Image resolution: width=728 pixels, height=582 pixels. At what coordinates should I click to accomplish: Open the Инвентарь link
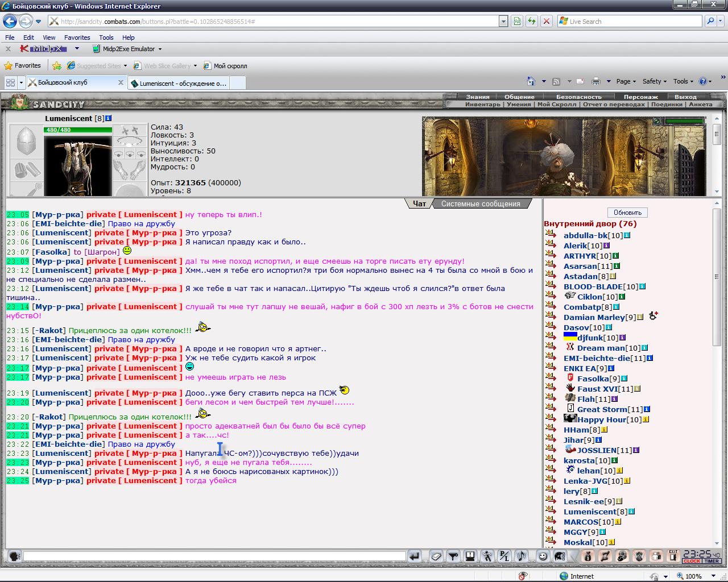(482, 104)
